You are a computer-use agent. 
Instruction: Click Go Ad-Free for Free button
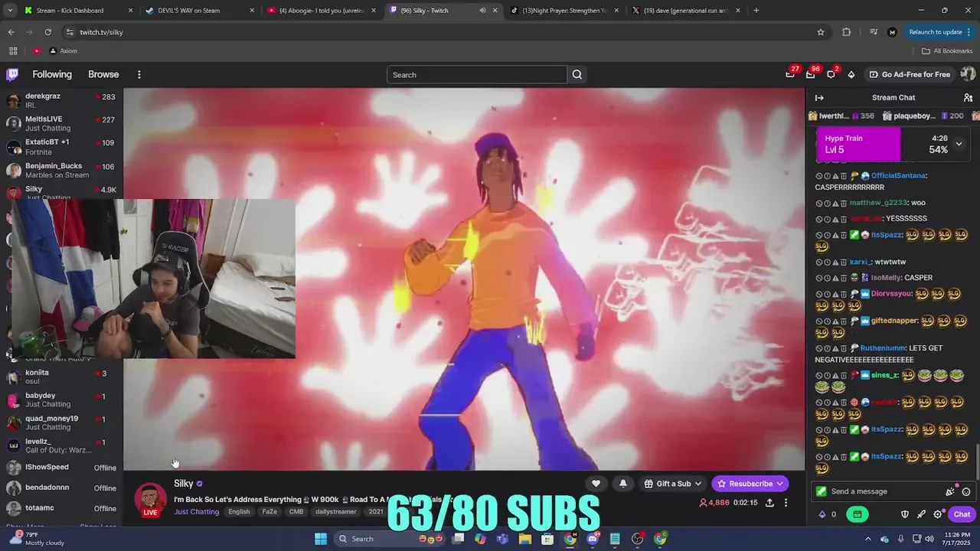tap(910, 74)
